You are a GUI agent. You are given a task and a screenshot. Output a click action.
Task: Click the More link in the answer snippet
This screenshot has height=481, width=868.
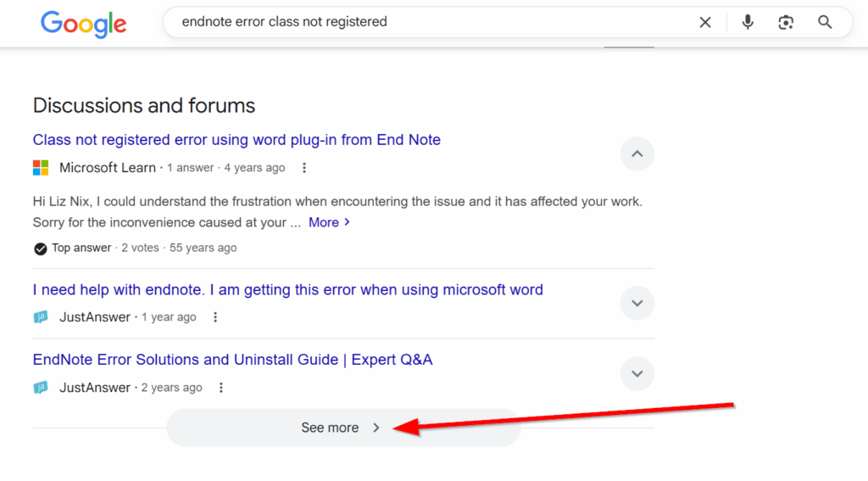click(x=330, y=223)
